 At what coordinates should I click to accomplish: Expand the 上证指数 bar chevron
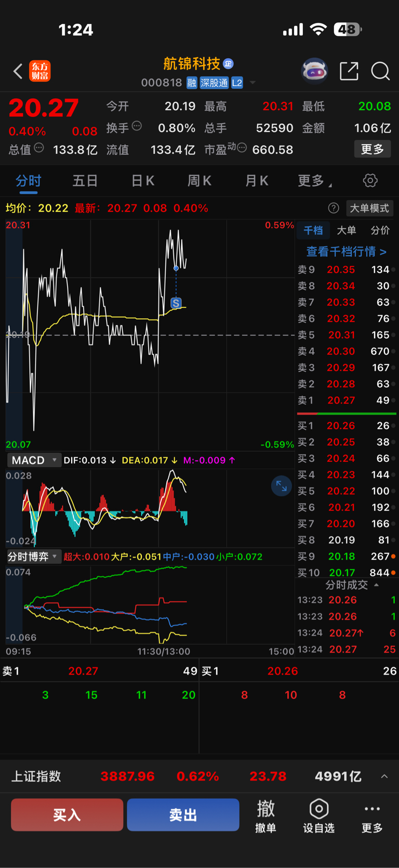tap(384, 776)
